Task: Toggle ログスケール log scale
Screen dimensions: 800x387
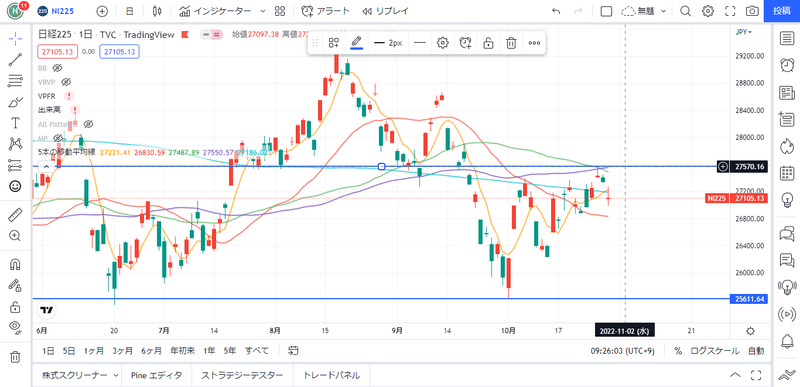Action: click(714, 351)
